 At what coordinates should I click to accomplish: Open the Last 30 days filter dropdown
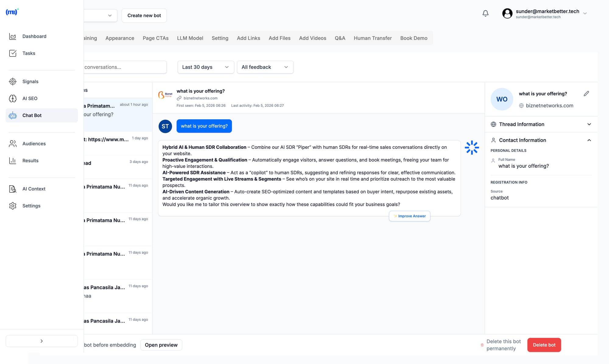[205, 67]
